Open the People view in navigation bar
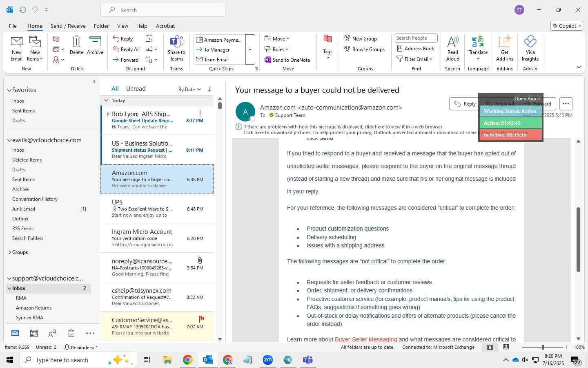 53,333
